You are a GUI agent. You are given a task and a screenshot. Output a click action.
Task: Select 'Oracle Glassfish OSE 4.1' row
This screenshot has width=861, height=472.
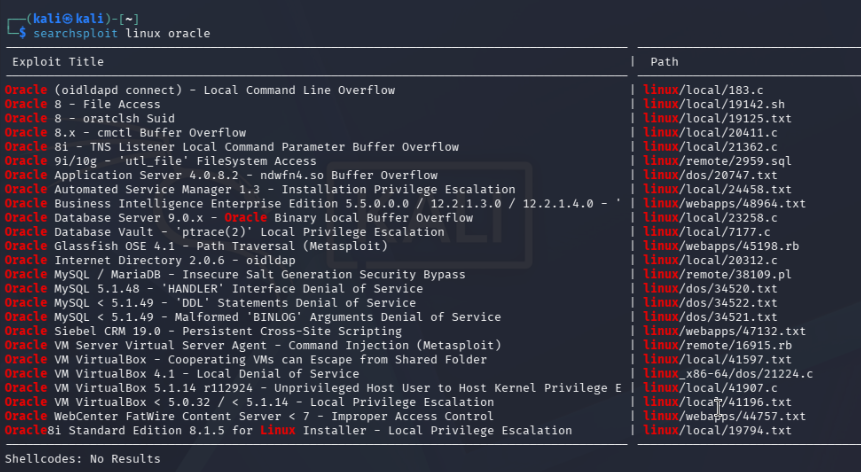coord(197,246)
